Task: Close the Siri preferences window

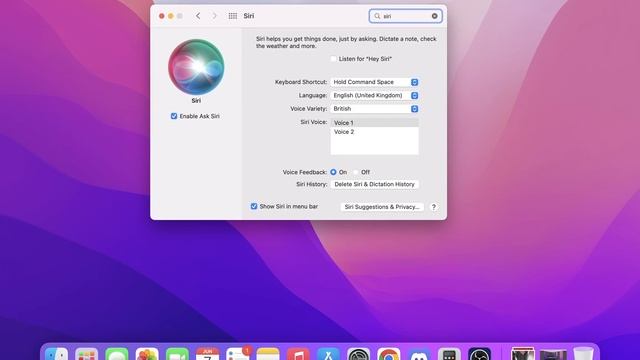Action: 162,16
